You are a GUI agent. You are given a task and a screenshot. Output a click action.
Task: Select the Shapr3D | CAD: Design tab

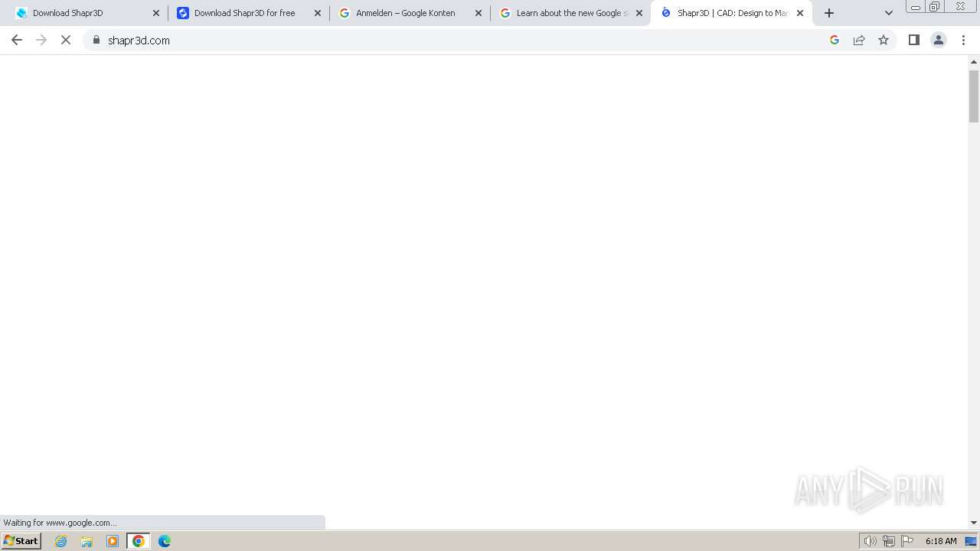point(731,13)
